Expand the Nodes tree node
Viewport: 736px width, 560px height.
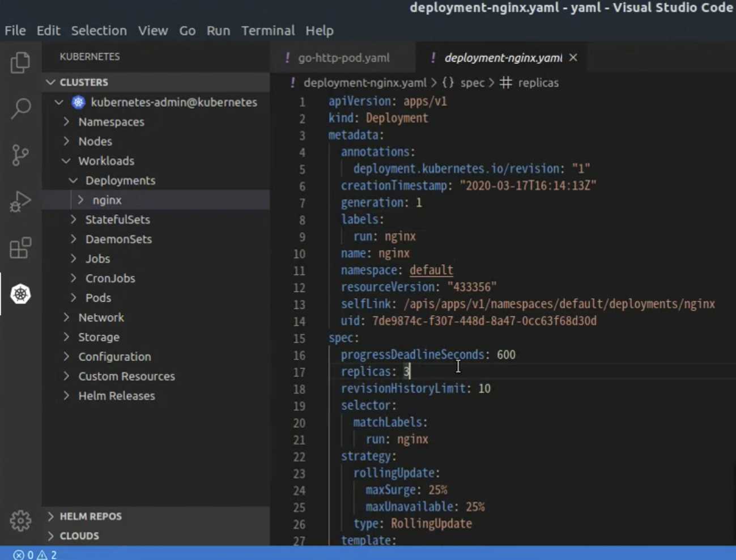pyautogui.click(x=66, y=141)
